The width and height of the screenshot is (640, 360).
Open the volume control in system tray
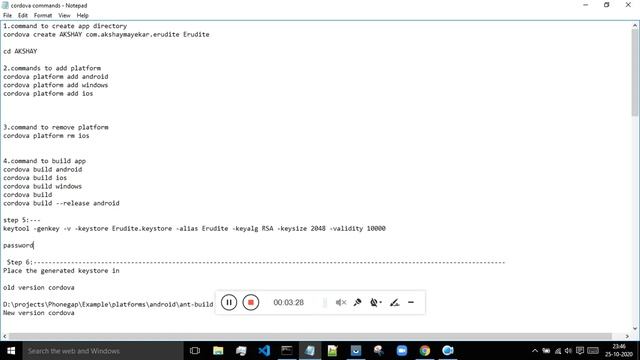[568, 351]
